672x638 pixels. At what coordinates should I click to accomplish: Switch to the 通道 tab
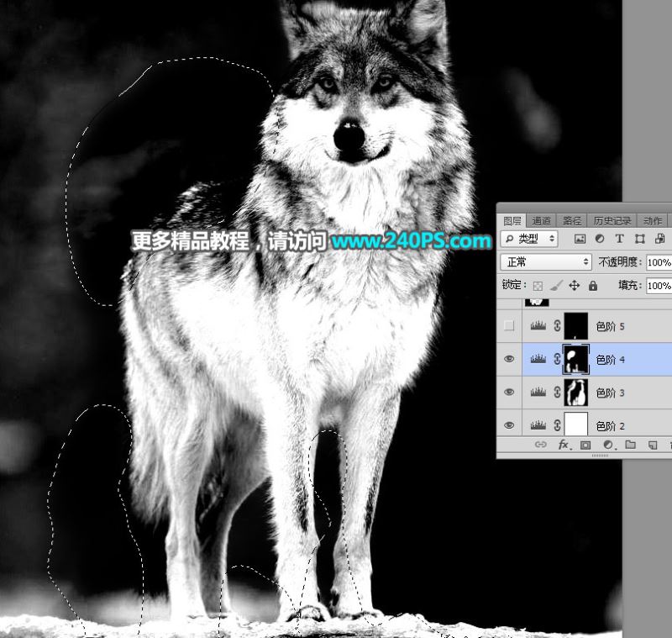tap(542, 221)
